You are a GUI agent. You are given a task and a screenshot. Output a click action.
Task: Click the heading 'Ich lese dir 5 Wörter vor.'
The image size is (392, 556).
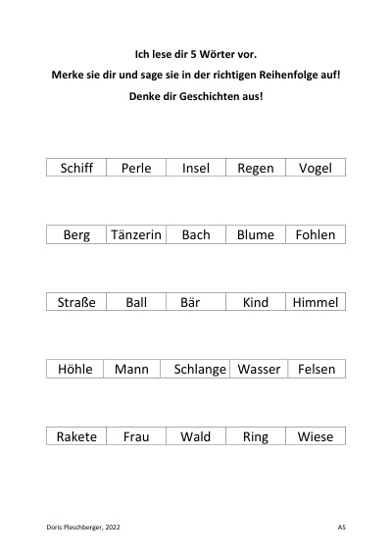[196, 54]
